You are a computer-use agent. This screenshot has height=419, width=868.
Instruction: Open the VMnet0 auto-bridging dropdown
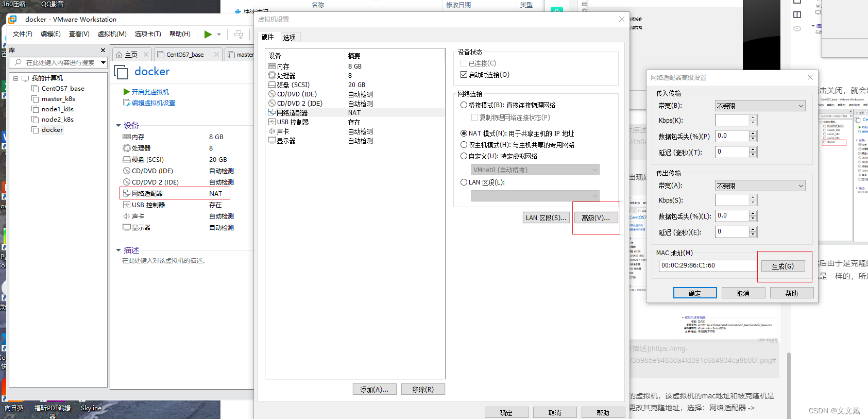click(535, 170)
